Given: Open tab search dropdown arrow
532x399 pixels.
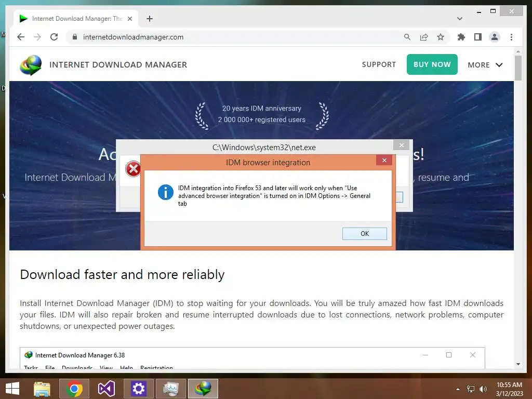Looking at the screenshot, I should pyautogui.click(x=460, y=19).
